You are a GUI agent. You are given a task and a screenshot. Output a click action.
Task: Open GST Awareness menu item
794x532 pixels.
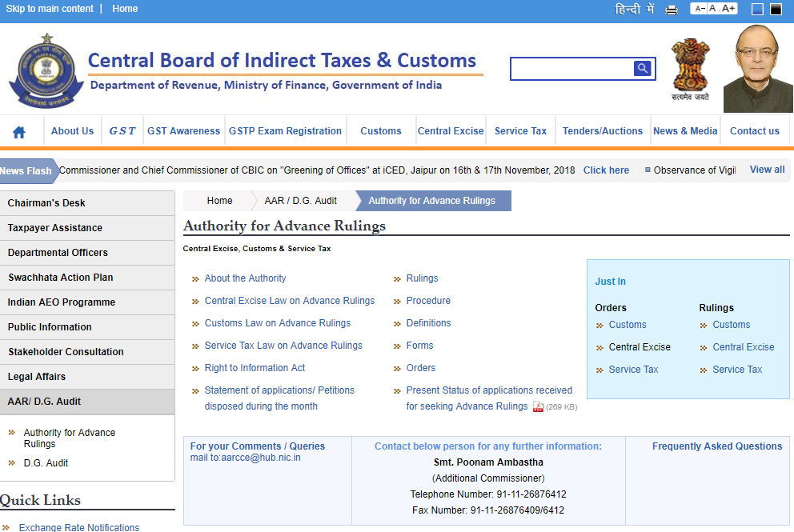(184, 131)
